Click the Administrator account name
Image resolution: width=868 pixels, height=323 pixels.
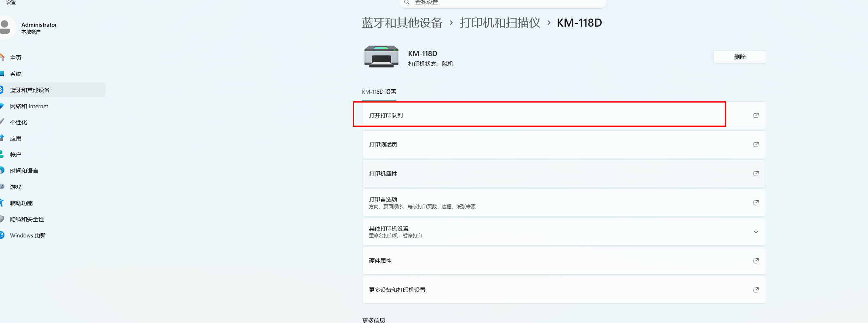(x=39, y=25)
